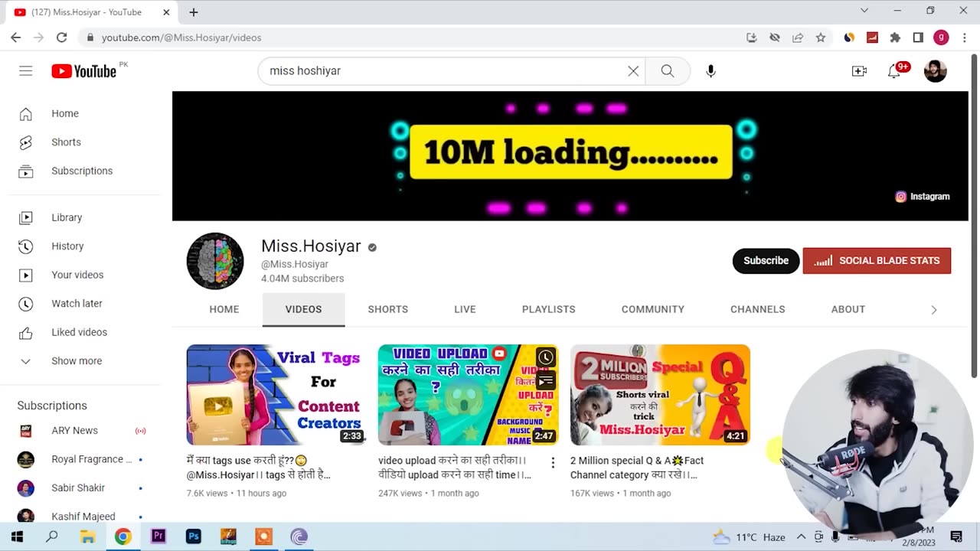
Task: Switch to the LIVE tab
Action: 465,309
